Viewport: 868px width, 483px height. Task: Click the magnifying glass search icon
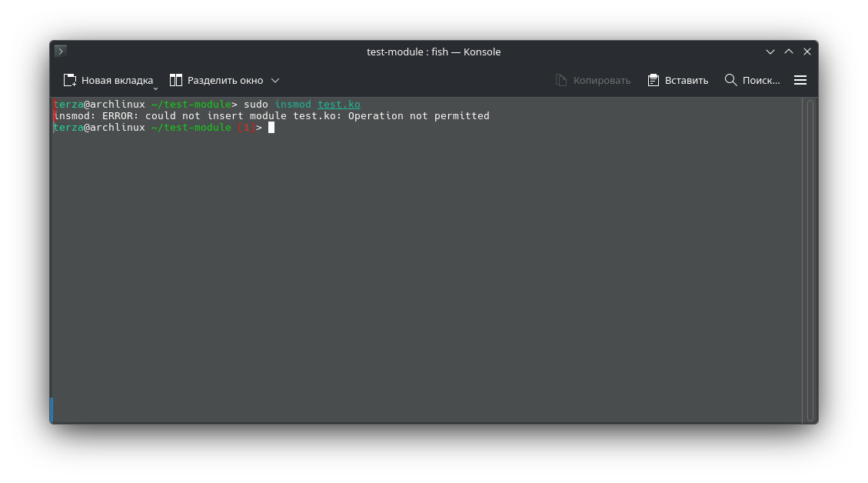(x=730, y=80)
